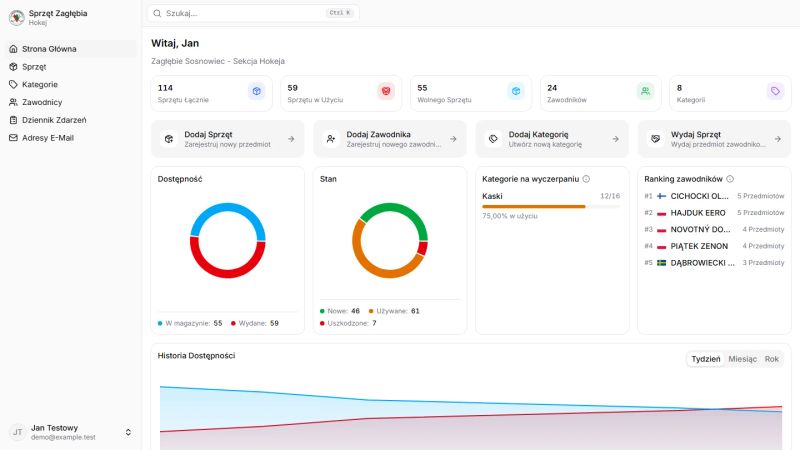Switch history chart to Rok
The image size is (800, 450).
click(771, 359)
